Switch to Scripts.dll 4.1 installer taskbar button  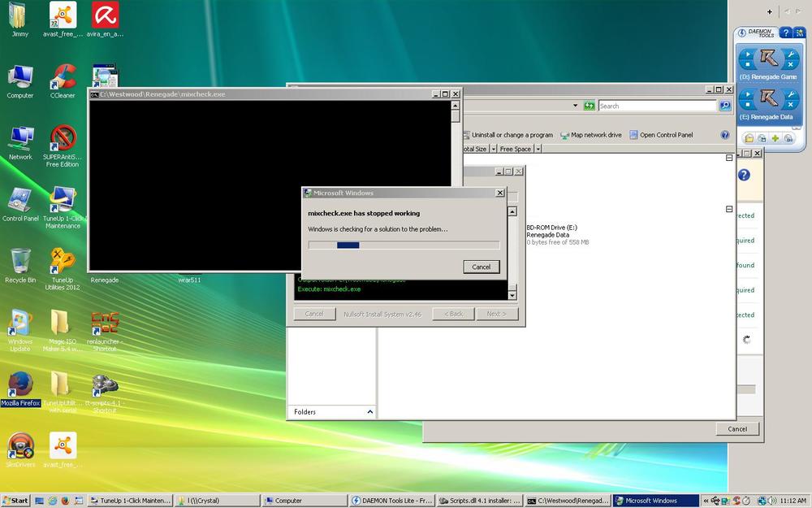click(478, 501)
